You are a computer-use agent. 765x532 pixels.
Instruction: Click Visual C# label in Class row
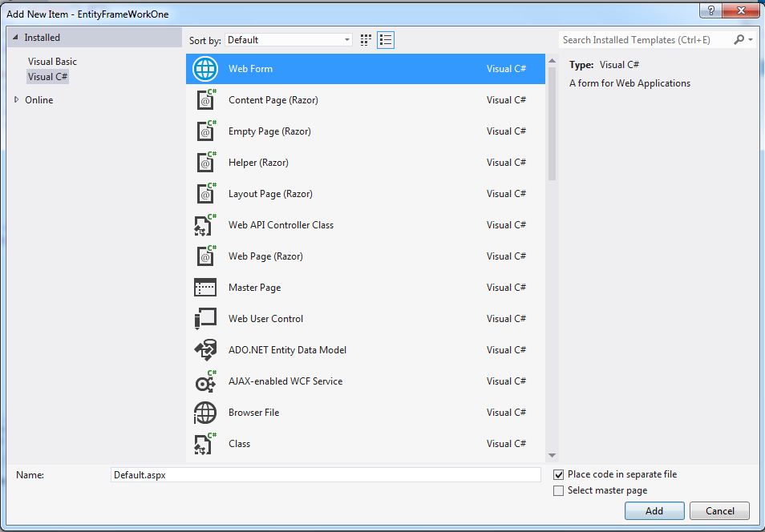[506, 443]
